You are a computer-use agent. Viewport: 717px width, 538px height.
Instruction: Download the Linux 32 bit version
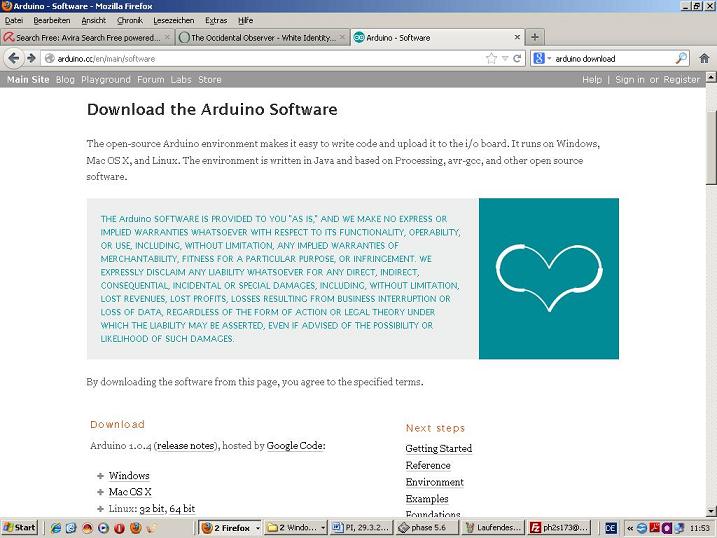point(152,509)
